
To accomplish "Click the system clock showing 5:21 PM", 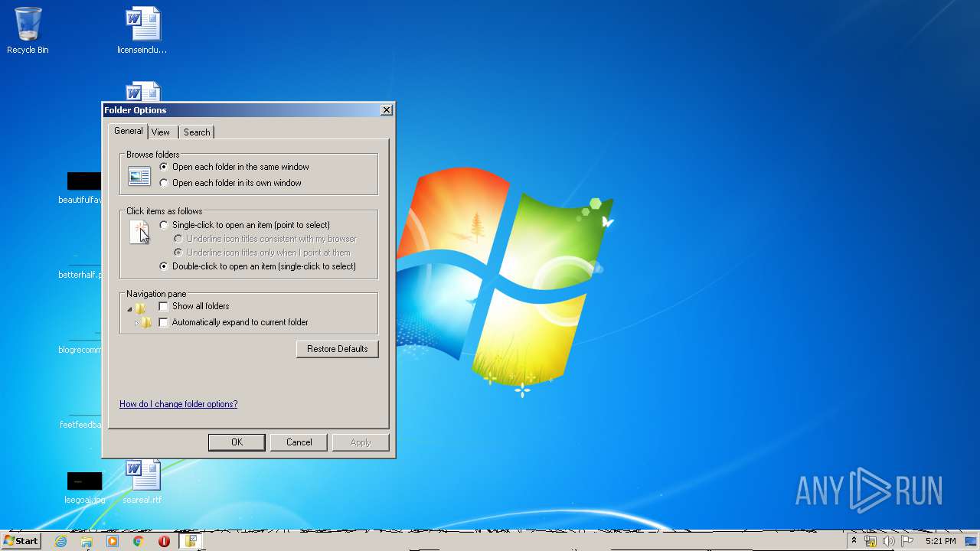I will pos(940,541).
